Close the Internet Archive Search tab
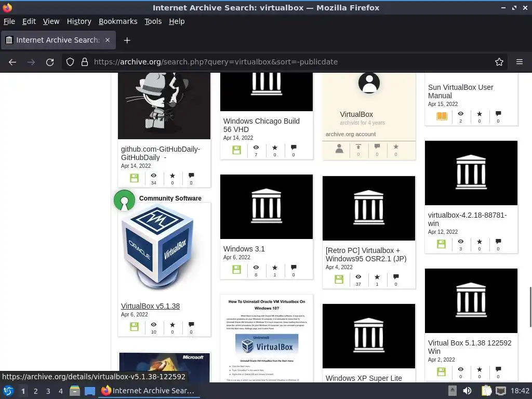532x399 pixels. [108, 40]
